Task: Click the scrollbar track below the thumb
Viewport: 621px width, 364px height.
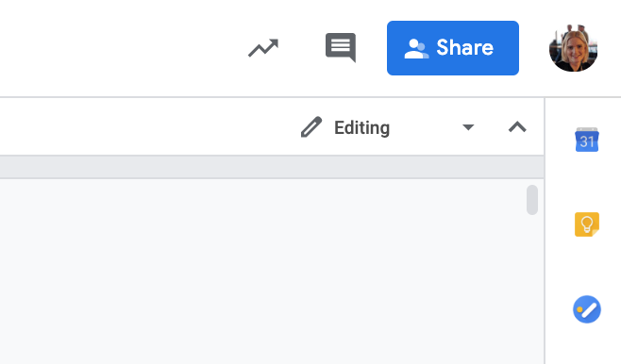Action: point(532,289)
